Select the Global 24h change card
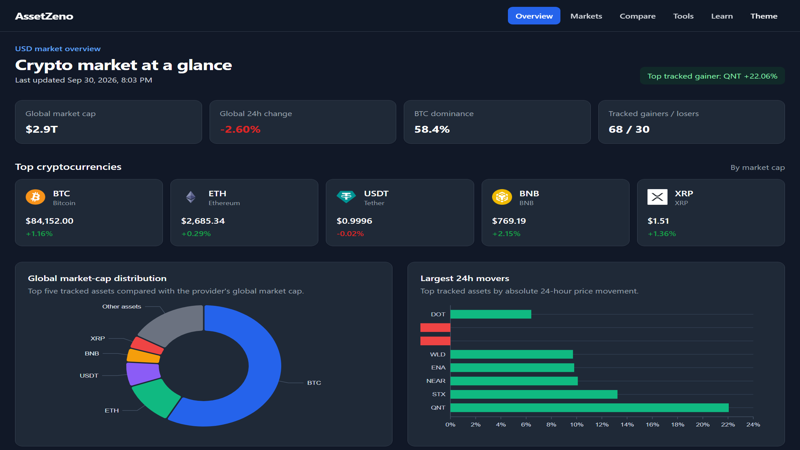800x450 pixels. coord(303,122)
